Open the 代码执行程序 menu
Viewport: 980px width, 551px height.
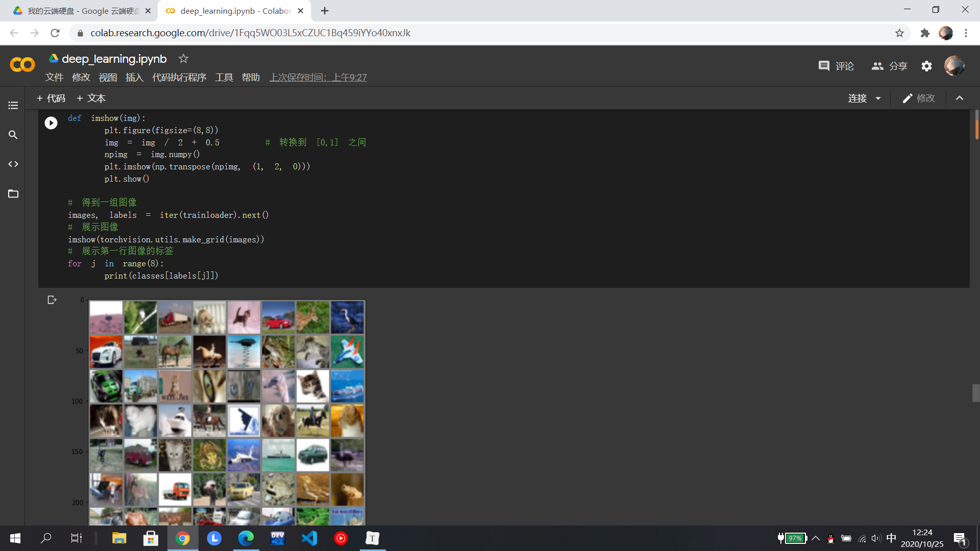point(179,78)
